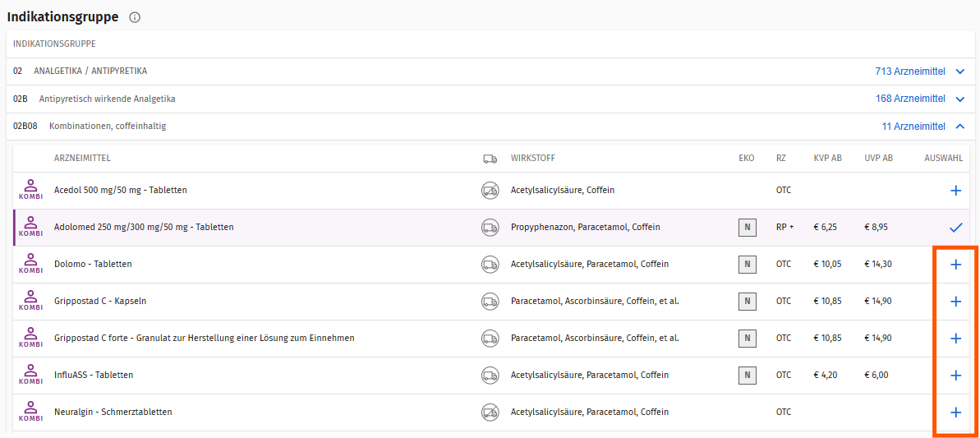
Task: Click the Kombi icon of Acedol row
Action: coord(31,190)
